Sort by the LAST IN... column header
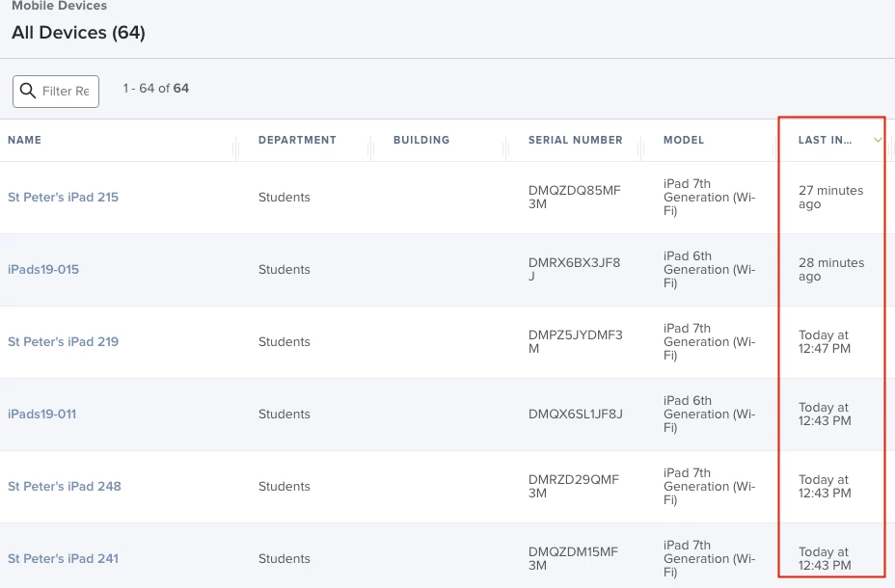895x588 pixels. point(825,141)
